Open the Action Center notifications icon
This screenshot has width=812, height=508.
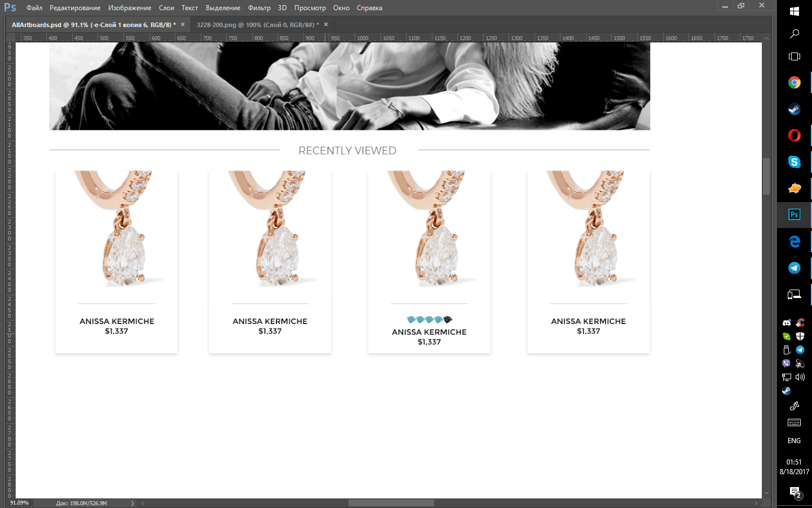pos(795,493)
